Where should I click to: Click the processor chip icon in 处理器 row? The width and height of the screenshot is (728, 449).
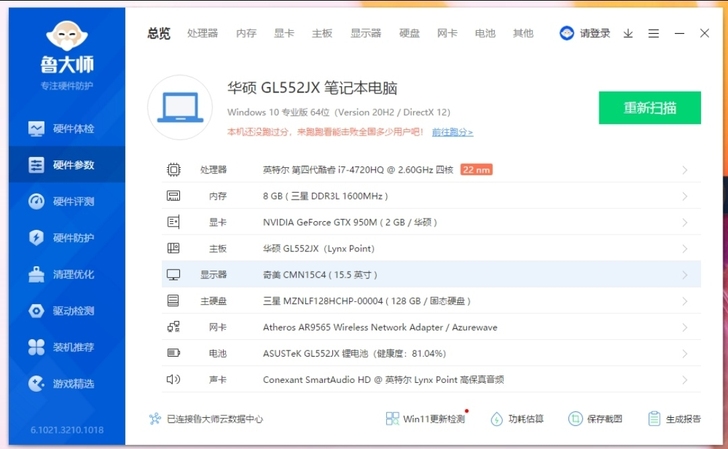(x=174, y=169)
